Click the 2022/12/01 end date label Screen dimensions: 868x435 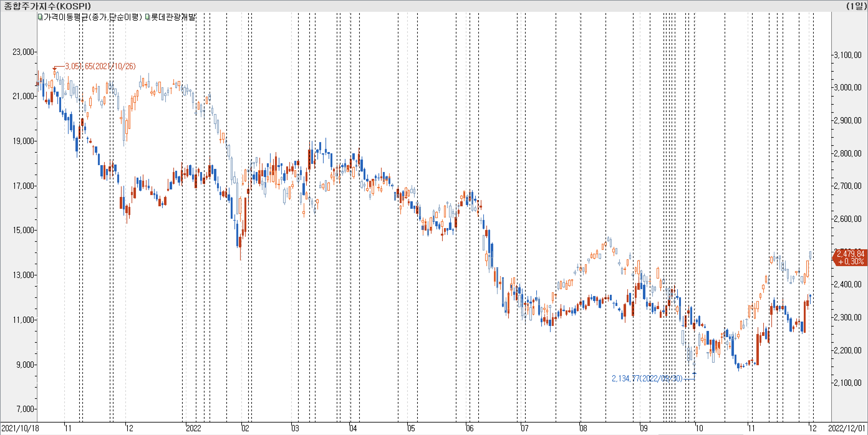(x=846, y=428)
